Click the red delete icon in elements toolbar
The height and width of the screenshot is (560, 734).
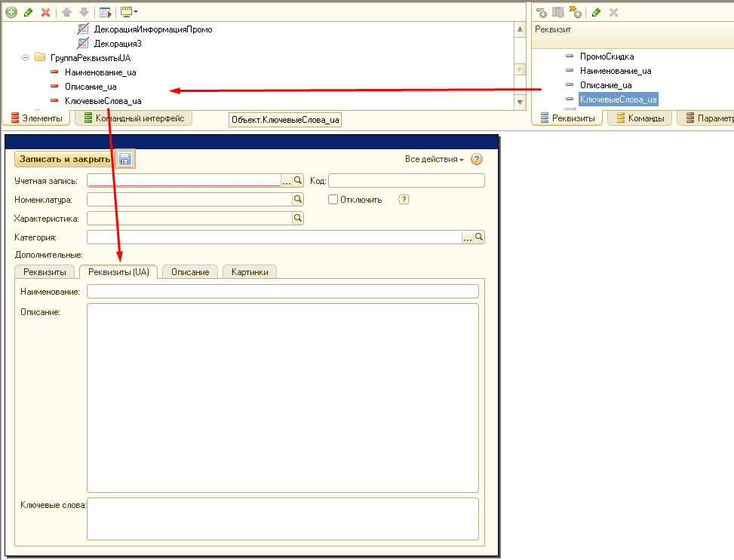pos(45,12)
